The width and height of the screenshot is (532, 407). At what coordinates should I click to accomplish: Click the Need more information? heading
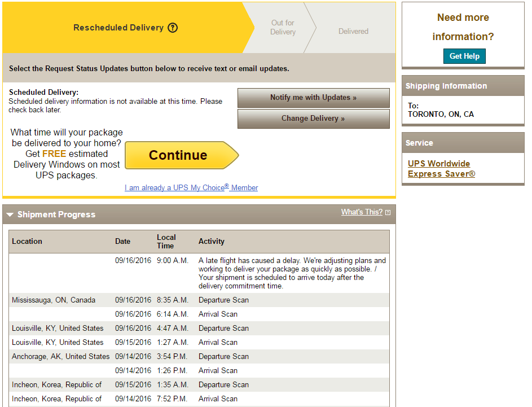[x=463, y=27]
